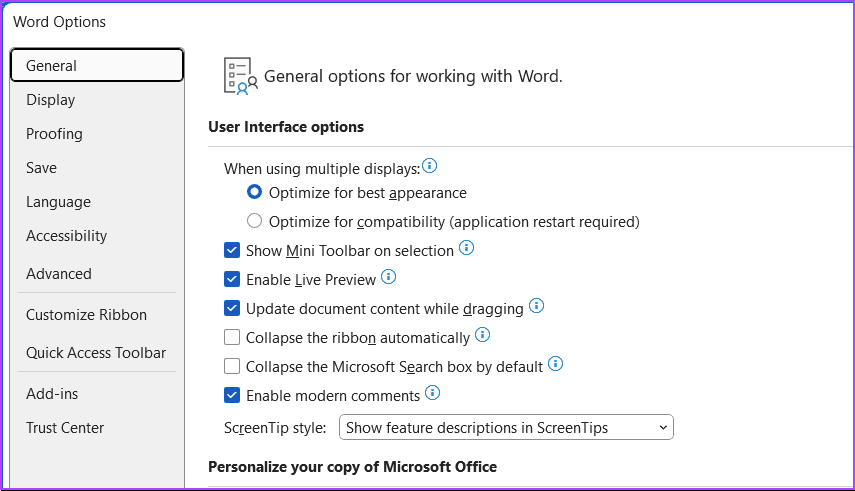Open Trust Center settings
This screenshot has width=855, height=491.
(65, 428)
